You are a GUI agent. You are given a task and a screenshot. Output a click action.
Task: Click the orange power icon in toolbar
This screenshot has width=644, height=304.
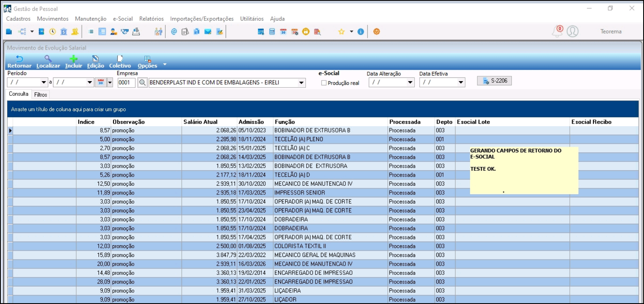tap(377, 31)
